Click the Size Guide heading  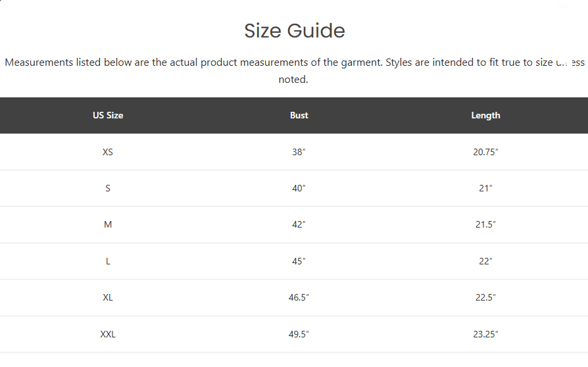tap(295, 31)
